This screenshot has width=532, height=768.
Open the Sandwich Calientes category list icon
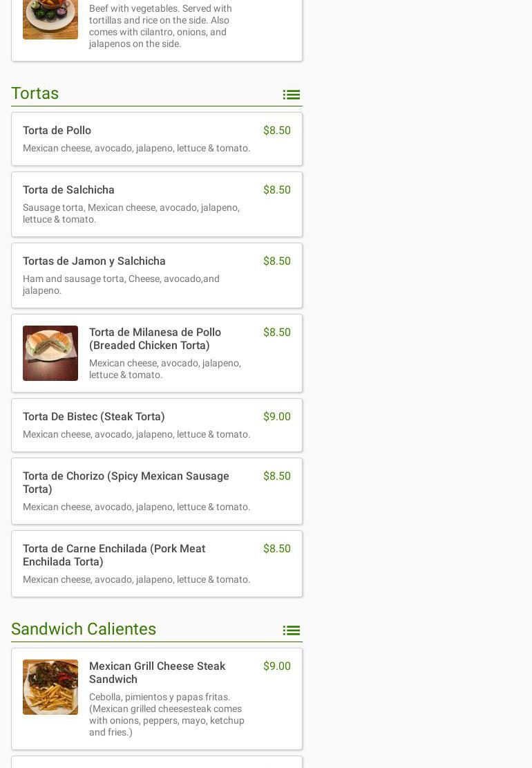pyautogui.click(x=291, y=630)
